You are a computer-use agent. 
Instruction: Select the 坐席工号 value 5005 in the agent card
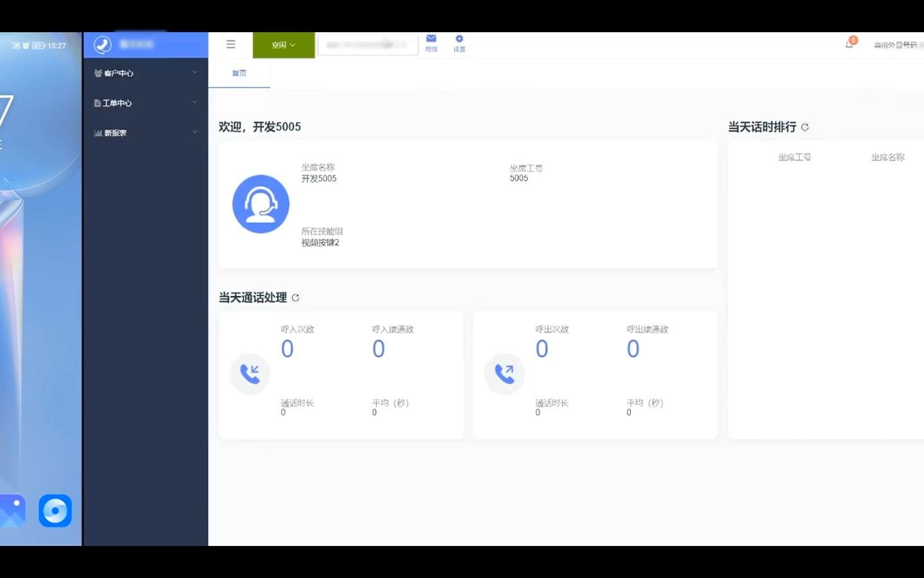519,179
